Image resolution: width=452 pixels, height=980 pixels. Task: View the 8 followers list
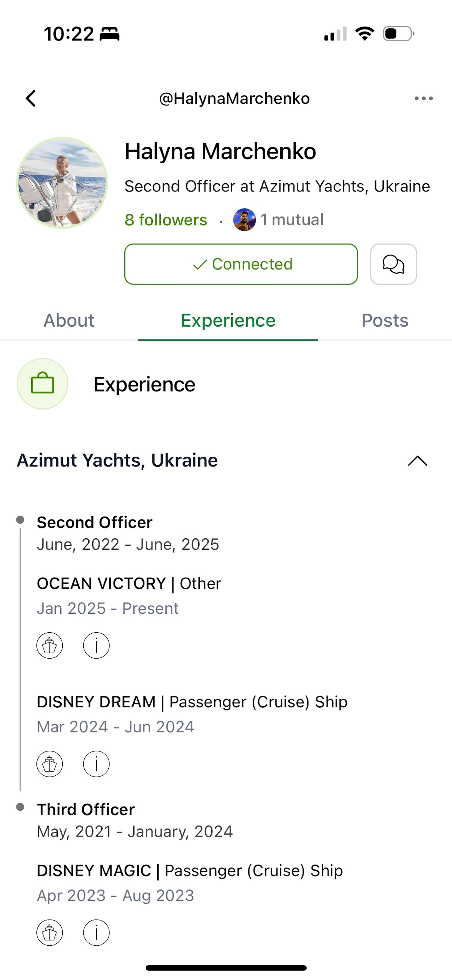[x=166, y=220]
